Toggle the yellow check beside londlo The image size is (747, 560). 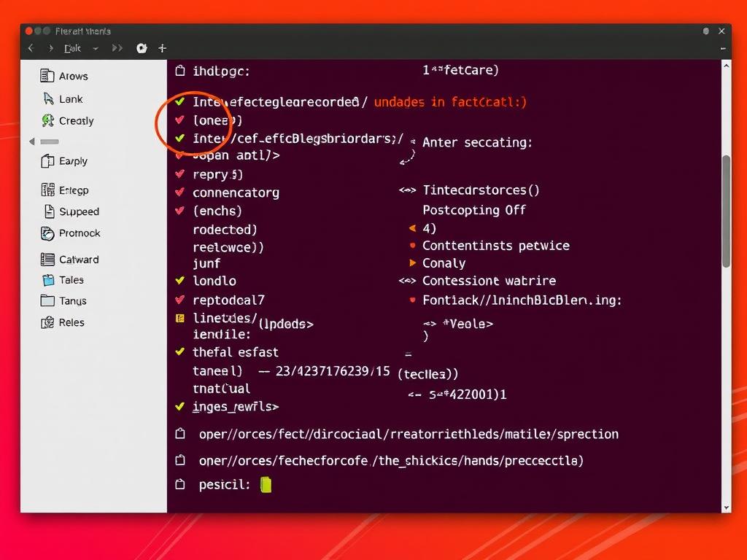(179, 280)
